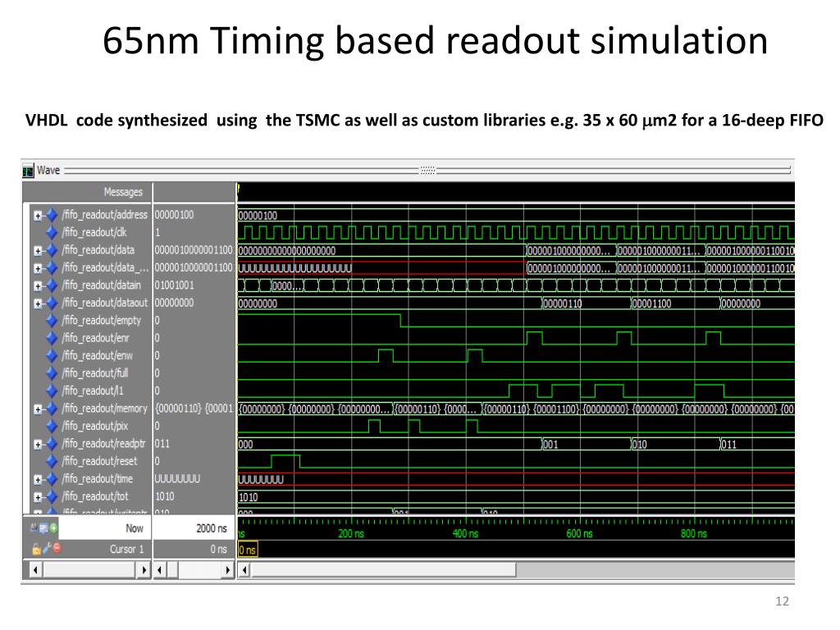840x630 pixels.
Task: Select the /fifo_readout/reset signal name
Action: [99, 461]
